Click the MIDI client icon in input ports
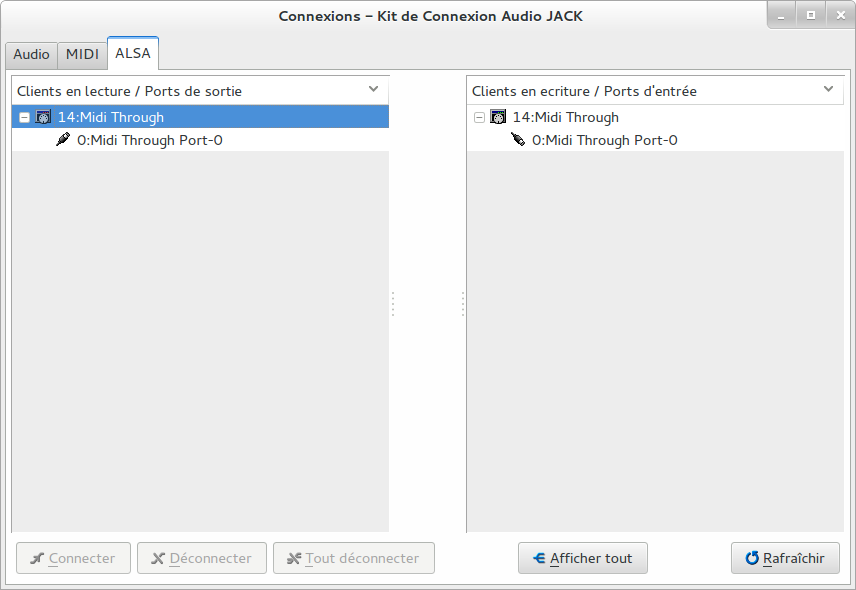Image resolution: width=856 pixels, height=590 pixels. click(498, 117)
